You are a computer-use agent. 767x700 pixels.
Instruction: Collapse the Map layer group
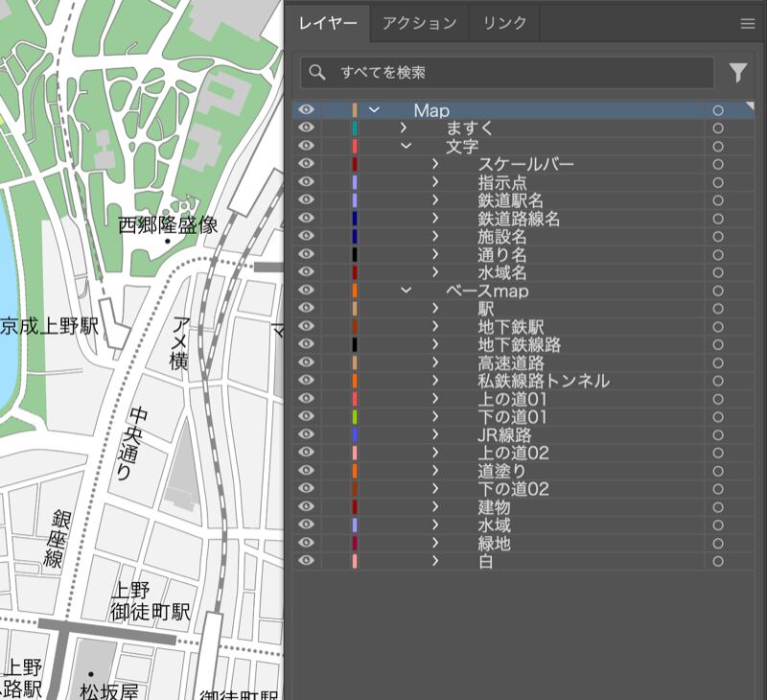point(374,110)
